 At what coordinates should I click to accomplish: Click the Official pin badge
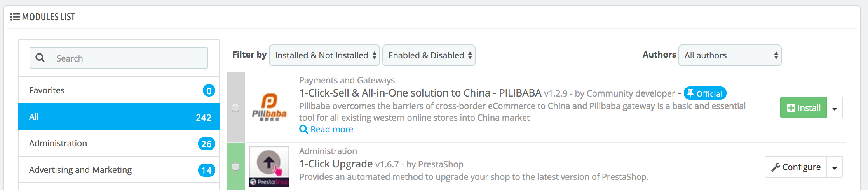705,93
